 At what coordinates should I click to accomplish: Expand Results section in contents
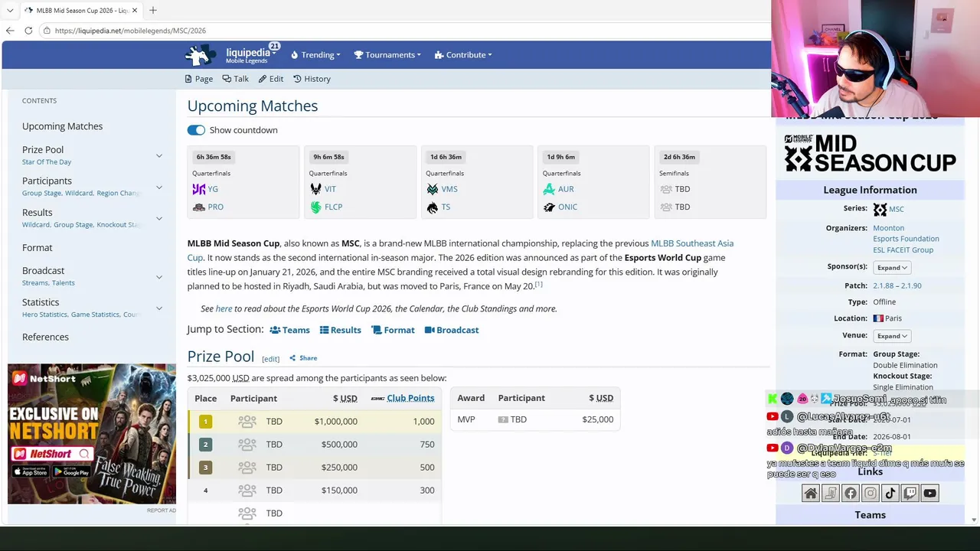click(x=159, y=218)
